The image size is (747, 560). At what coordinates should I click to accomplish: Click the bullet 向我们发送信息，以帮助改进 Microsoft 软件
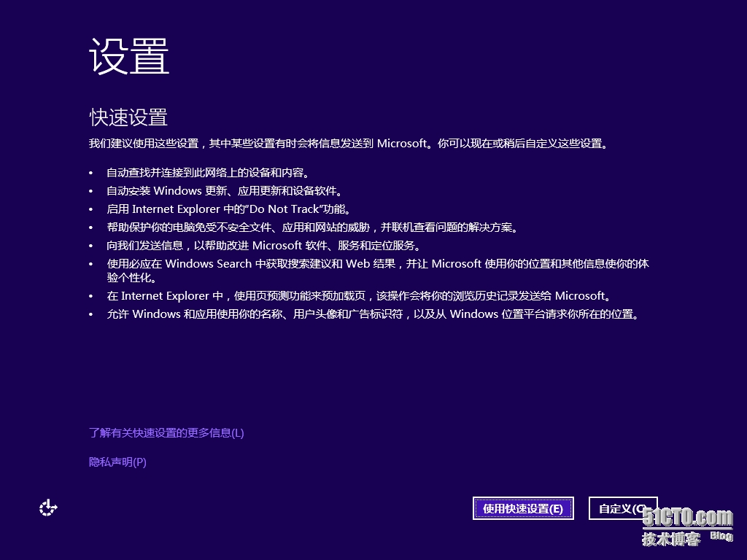tap(265, 246)
